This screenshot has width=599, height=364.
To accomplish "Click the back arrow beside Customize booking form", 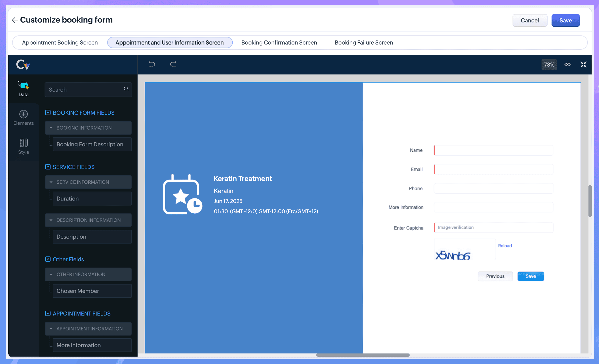I will [15, 20].
